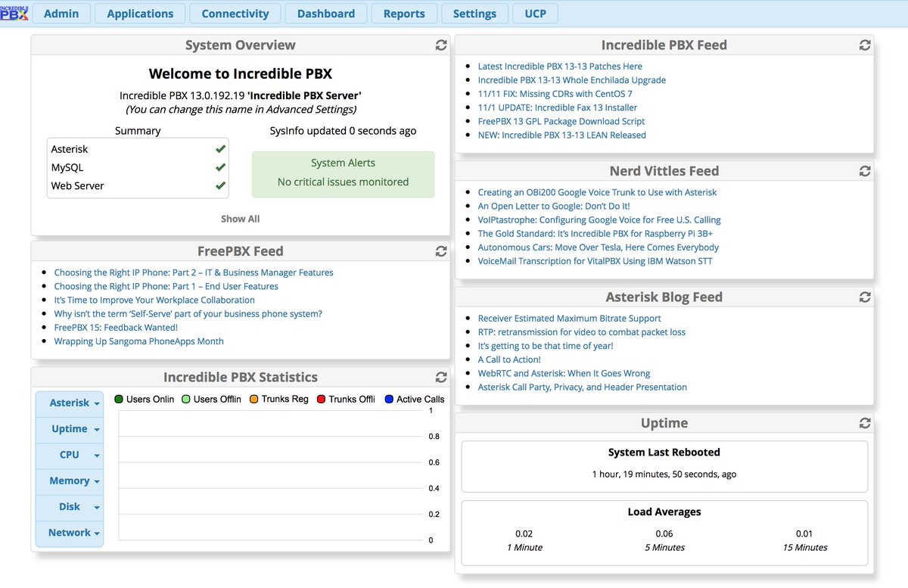Open The Gold Standard Raspberry Pi article
This screenshot has width=908, height=588.
(x=595, y=234)
